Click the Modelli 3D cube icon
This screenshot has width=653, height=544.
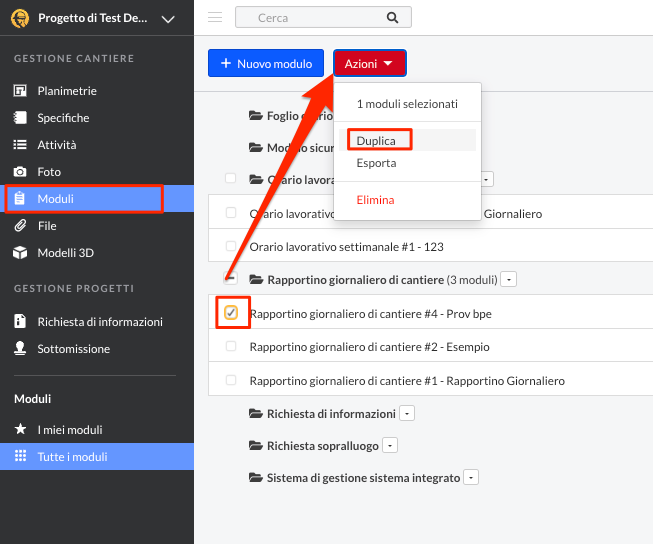(x=20, y=252)
